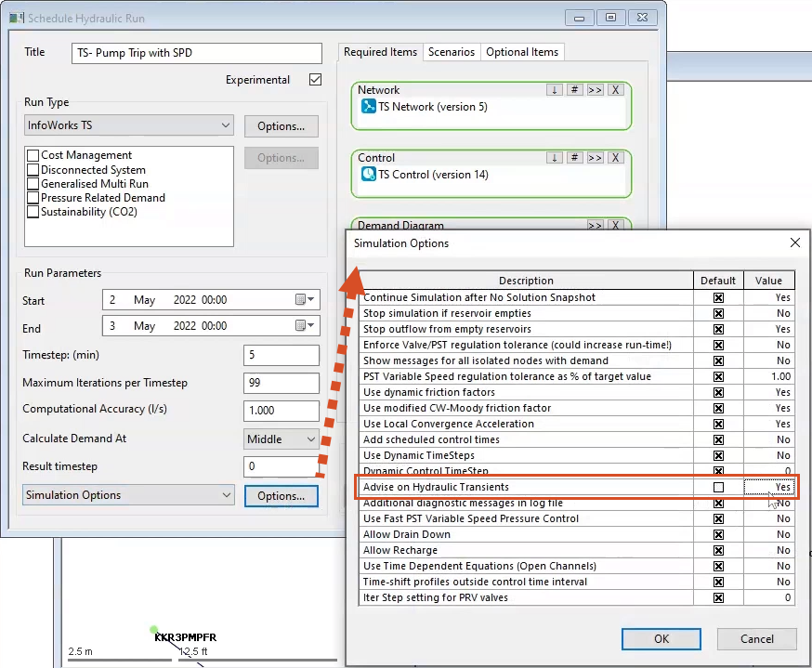Viewport: 812px width, 668px height.
Task: Select row Show messages for all isolated nodes
Action: click(576, 360)
